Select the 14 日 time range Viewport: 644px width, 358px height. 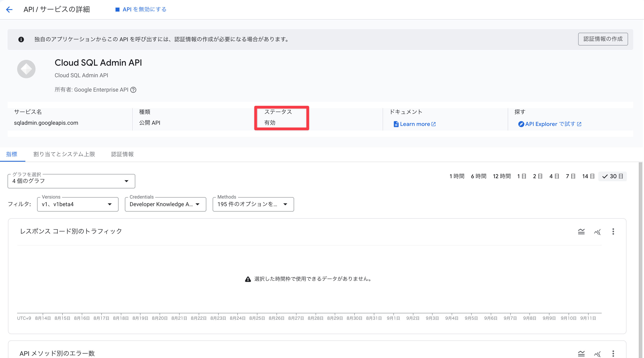[x=588, y=176]
